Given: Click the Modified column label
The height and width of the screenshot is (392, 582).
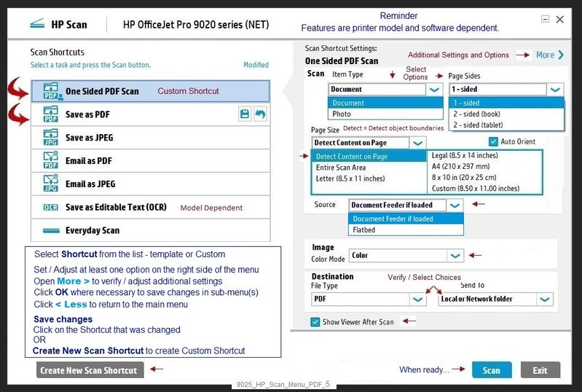Looking at the screenshot, I should click(x=256, y=65).
